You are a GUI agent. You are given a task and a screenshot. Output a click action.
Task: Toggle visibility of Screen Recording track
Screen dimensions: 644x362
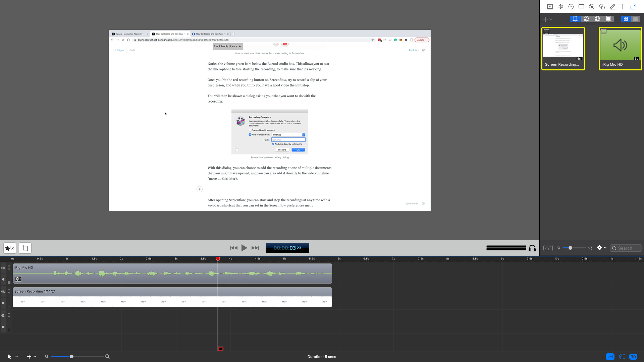pos(3,292)
